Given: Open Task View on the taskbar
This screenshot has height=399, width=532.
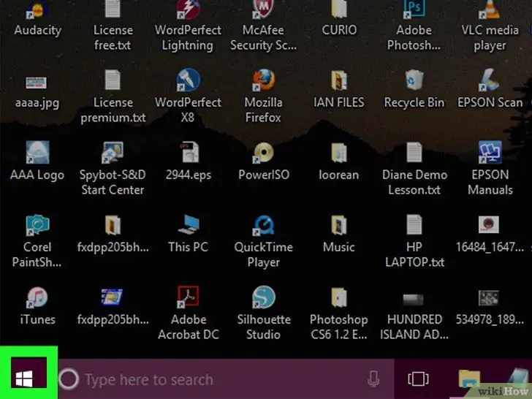Looking at the screenshot, I should point(418,379).
